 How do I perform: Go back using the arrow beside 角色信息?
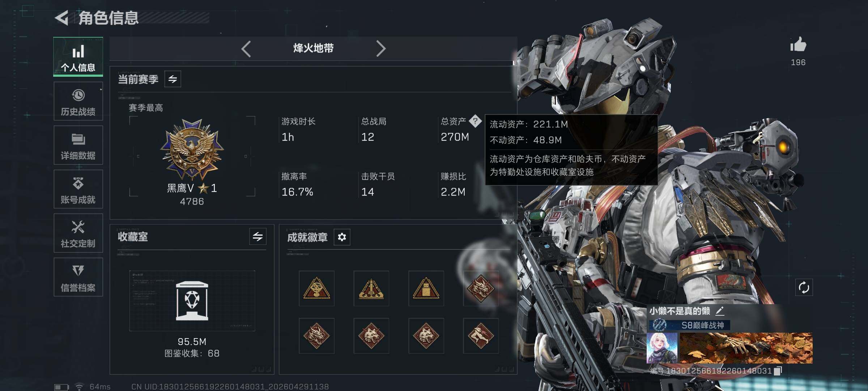(61, 18)
